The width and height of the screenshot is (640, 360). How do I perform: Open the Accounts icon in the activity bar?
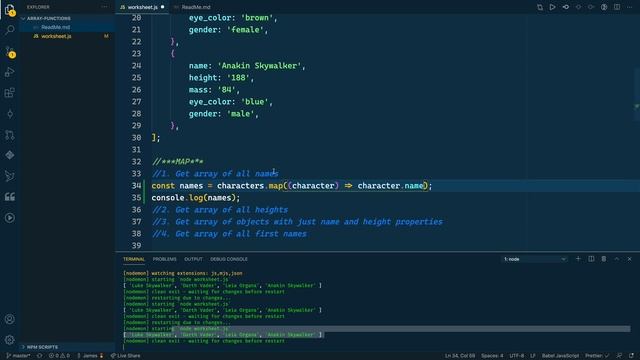(10, 319)
